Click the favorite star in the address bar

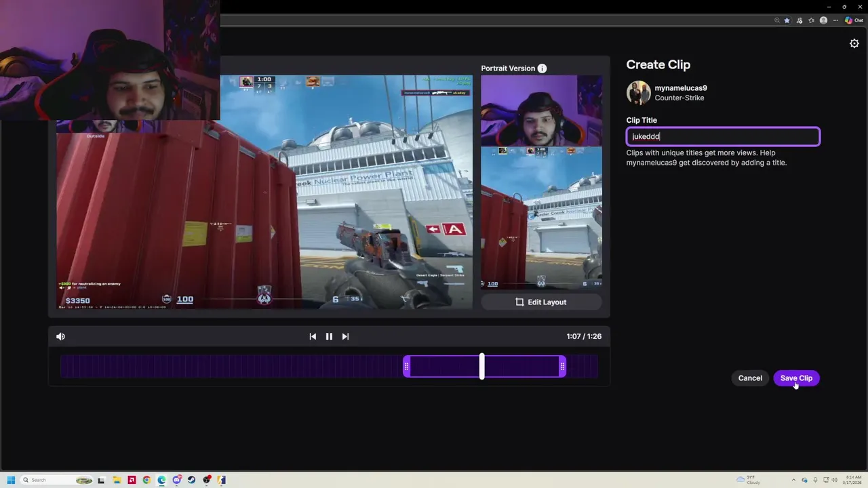pos(787,20)
